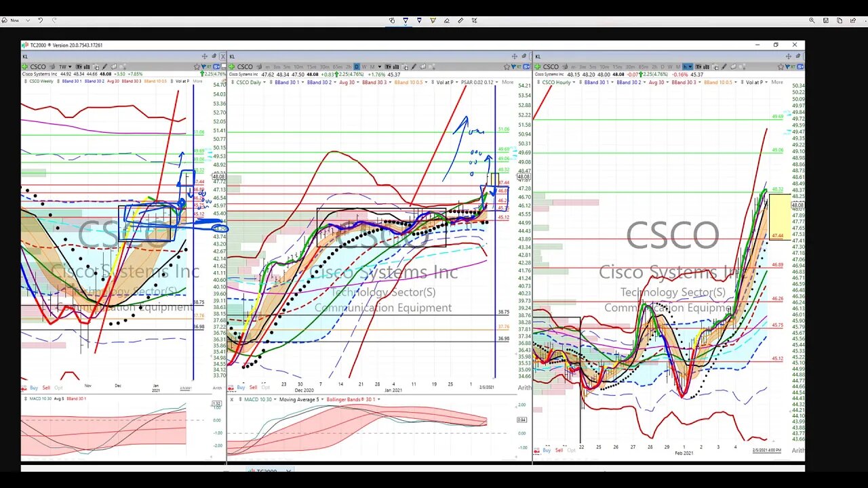Click the S+ icon in weekly chart header

coord(216,67)
